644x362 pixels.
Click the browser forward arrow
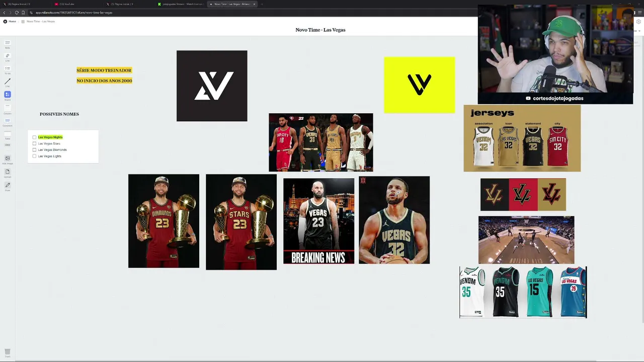point(10,13)
